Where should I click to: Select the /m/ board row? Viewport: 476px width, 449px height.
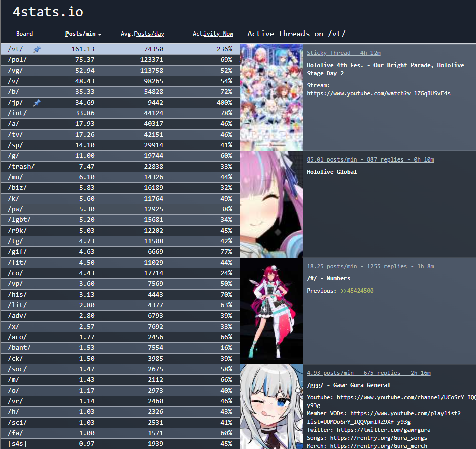(120, 380)
